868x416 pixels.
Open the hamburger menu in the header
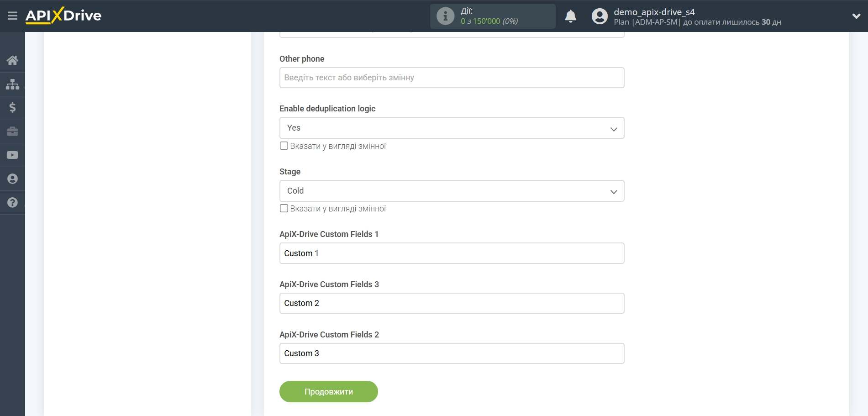[12, 16]
